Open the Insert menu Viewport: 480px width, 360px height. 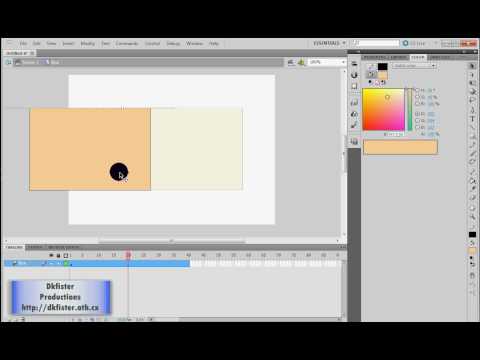(68, 44)
